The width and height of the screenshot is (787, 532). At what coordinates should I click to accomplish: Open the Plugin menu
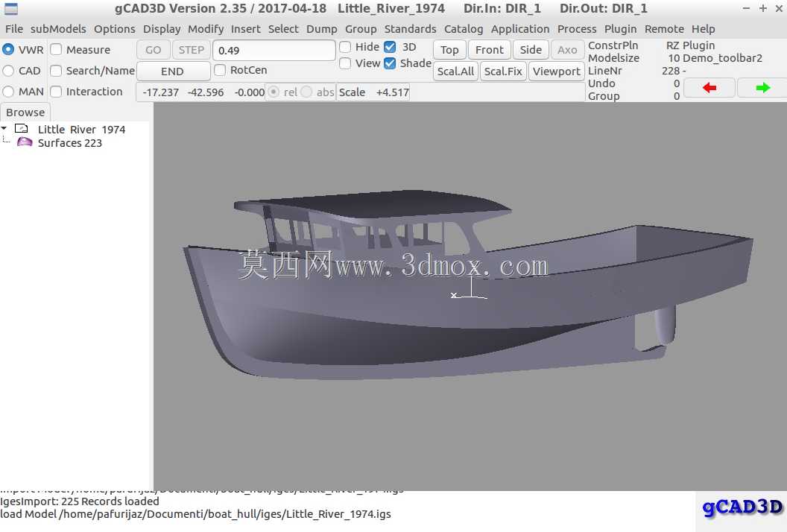pos(620,29)
